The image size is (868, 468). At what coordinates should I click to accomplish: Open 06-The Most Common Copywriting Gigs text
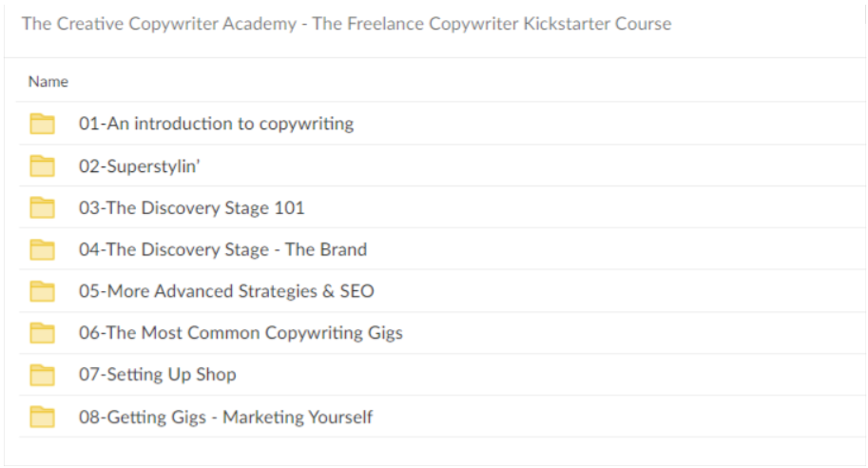pyautogui.click(x=241, y=333)
